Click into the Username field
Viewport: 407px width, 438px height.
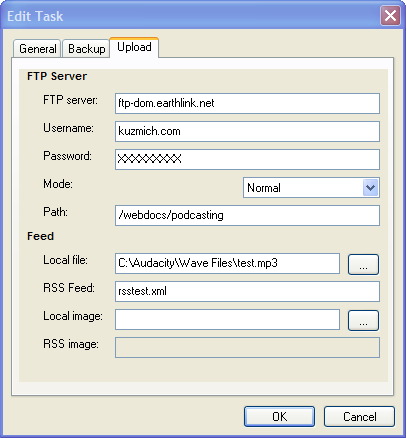tap(247, 131)
